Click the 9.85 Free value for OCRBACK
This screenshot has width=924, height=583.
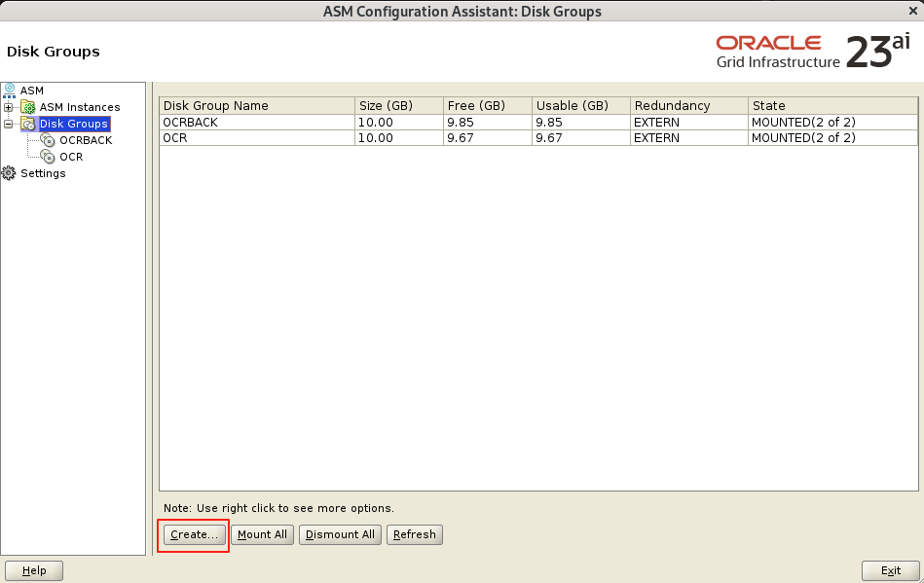pos(488,122)
